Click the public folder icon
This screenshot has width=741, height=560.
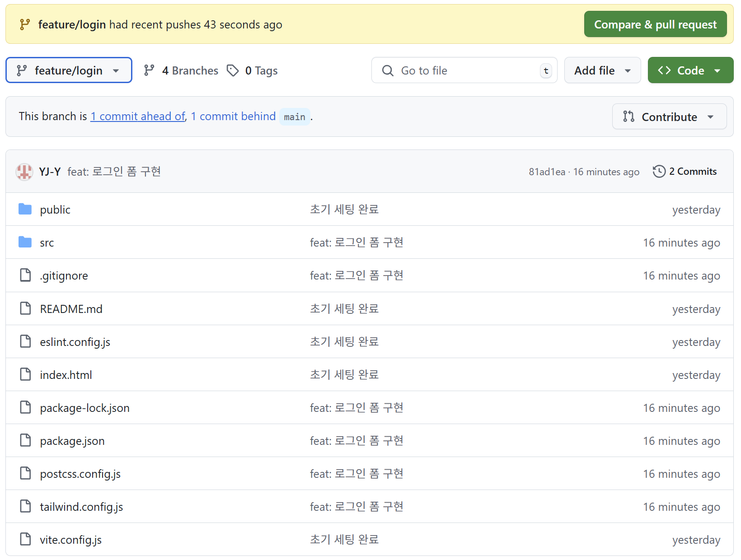coord(25,209)
